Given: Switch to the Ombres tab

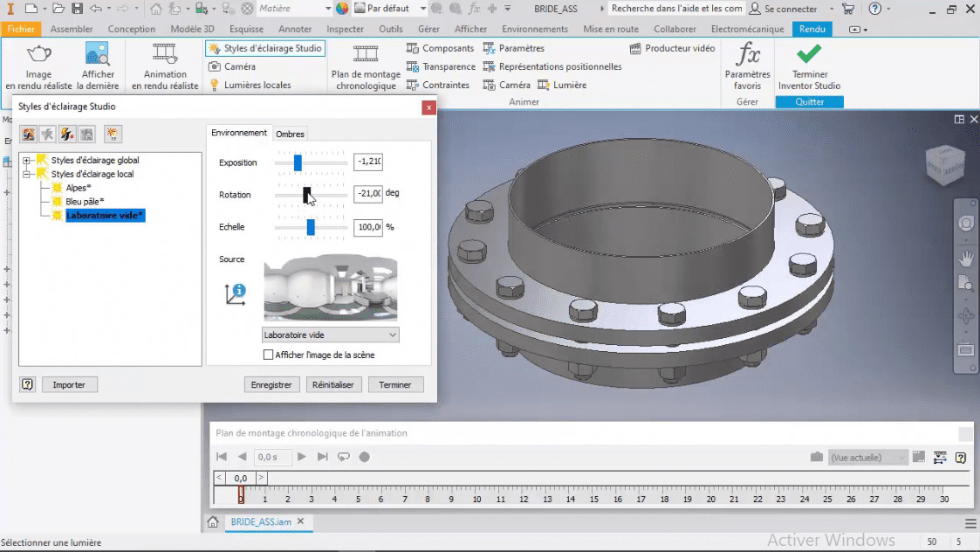Looking at the screenshot, I should (x=290, y=134).
